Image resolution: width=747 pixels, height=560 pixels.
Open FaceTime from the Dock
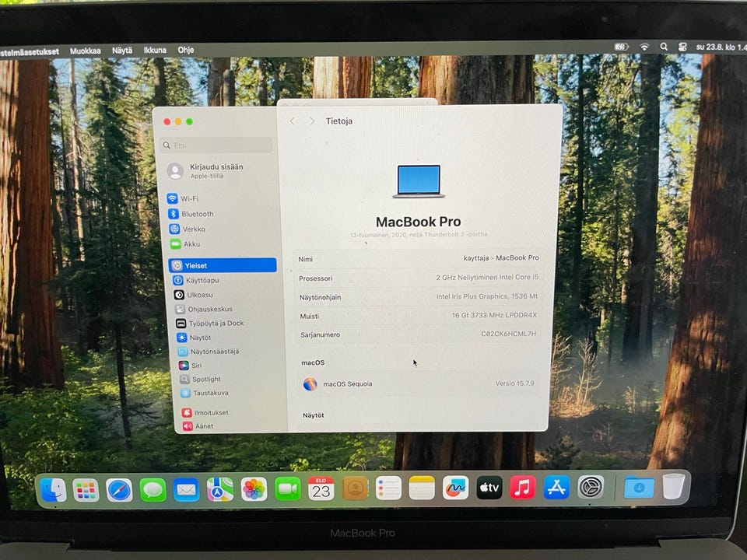[288, 489]
